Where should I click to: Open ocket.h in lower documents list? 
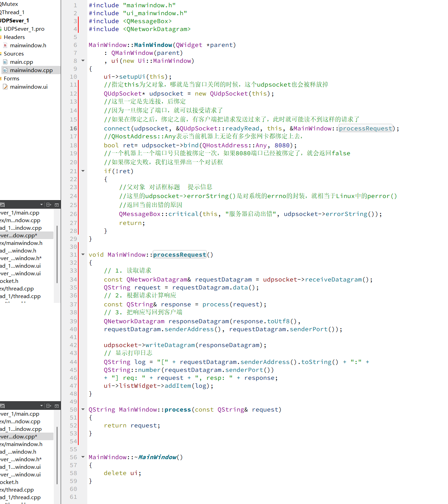(x=9, y=482)
